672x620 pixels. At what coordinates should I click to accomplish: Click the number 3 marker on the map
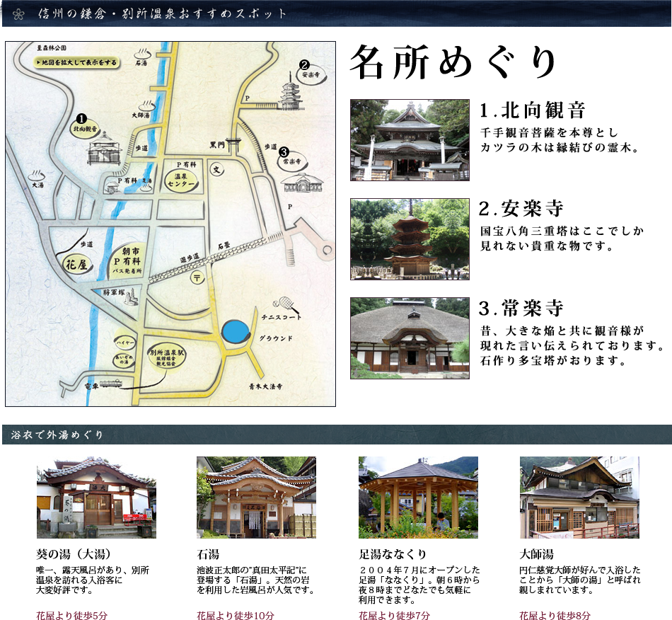284,152
